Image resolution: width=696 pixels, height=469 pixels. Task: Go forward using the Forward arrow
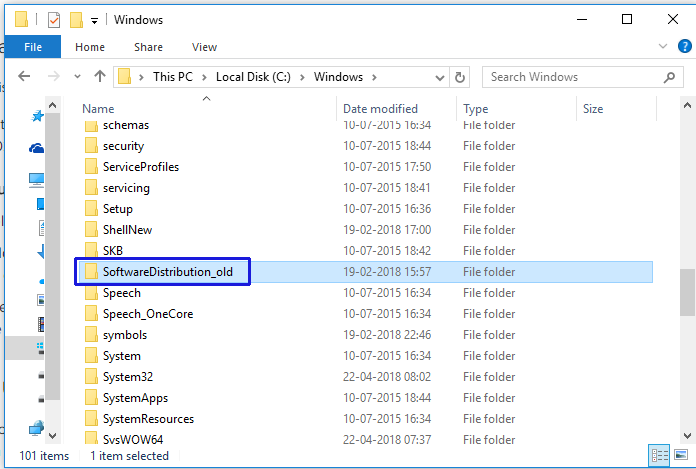(x=53, y=77)
